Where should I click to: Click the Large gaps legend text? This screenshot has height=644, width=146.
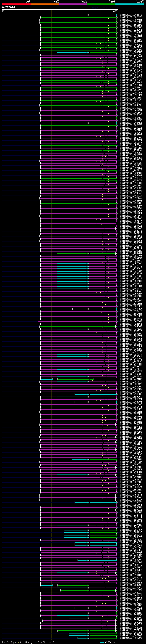[28, 642]
